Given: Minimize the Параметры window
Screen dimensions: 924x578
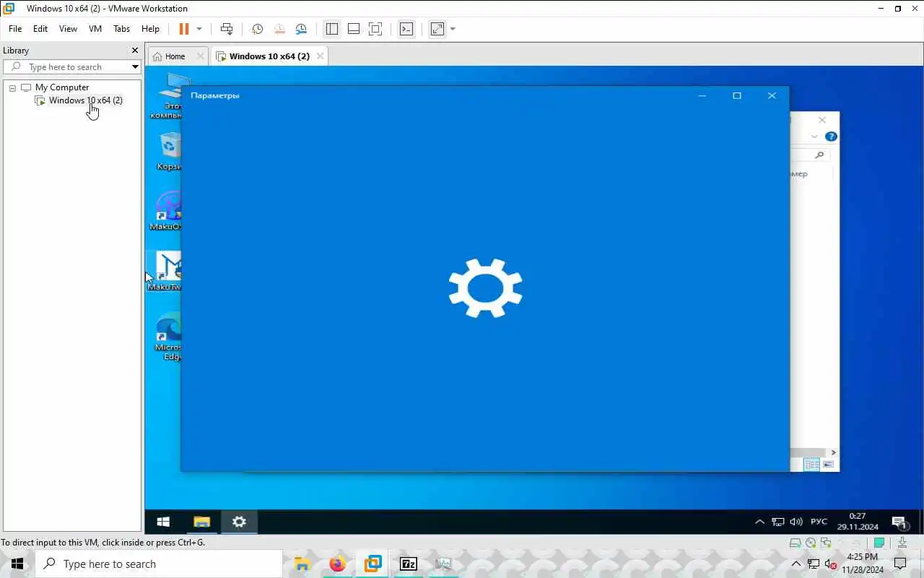Looking at the screenshot, I should tap(702, 95).
